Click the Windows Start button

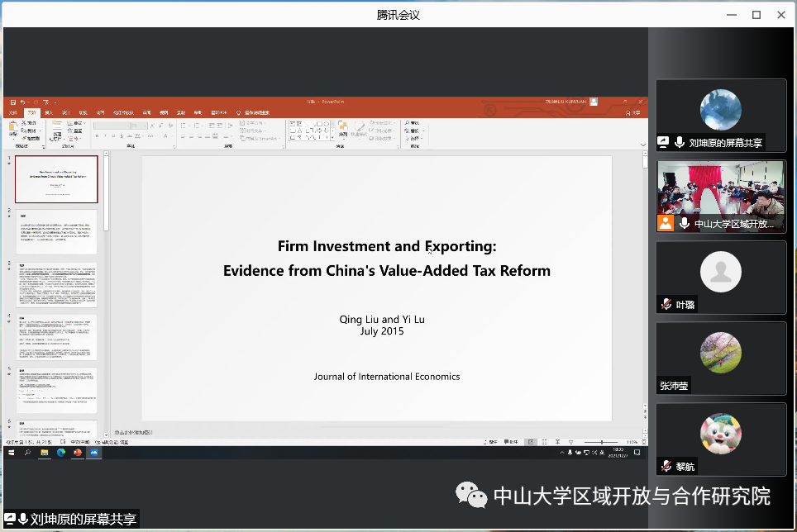coord(12,453)
